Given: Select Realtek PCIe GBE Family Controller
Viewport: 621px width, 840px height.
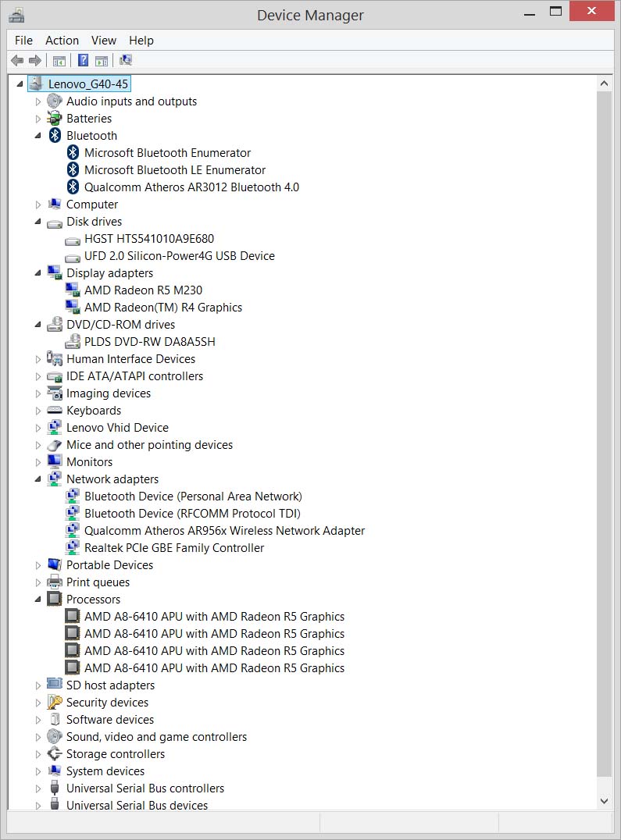Looking at the screenshot, I should click(174, 547).
